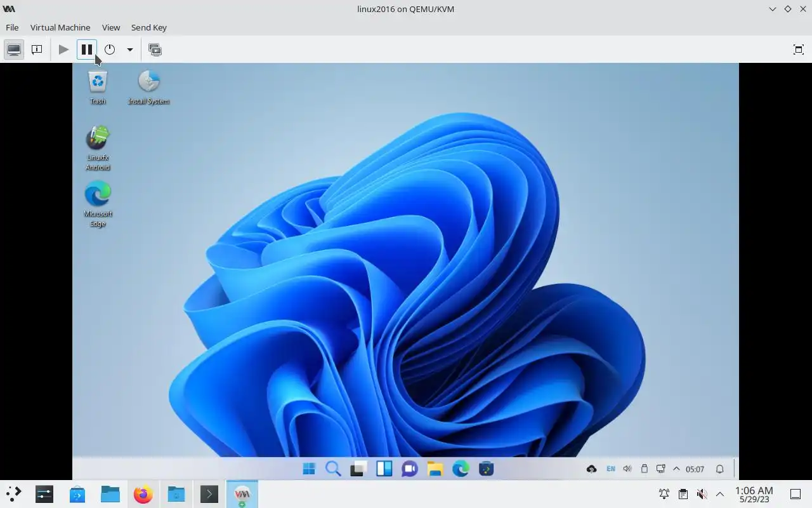Expand the guest hidden tray icons arrow
Screen dimensions: 812x508
(676, 469)
